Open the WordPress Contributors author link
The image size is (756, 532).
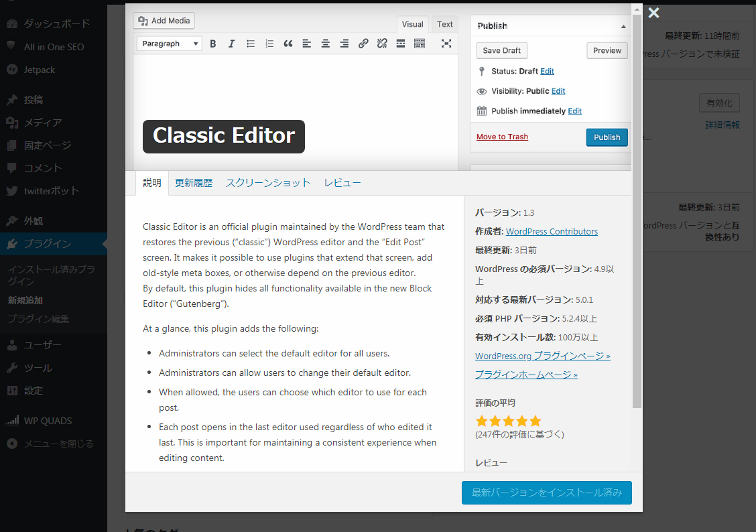click(552, 231)
